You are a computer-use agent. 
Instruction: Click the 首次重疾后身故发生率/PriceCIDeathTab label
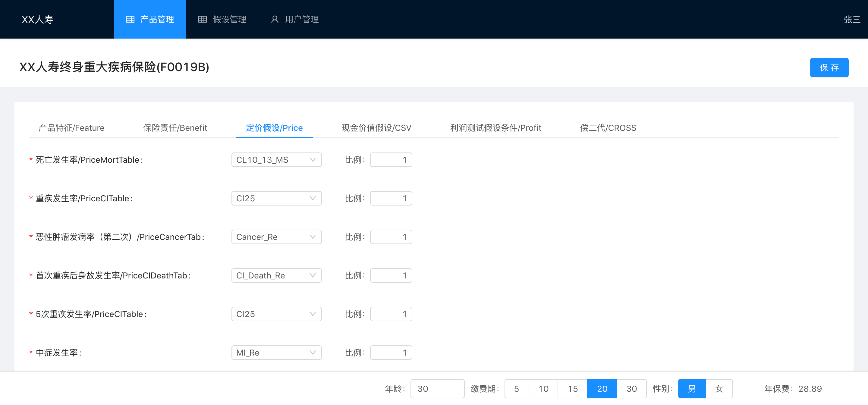pyautogui.click(x=113, y=276)
